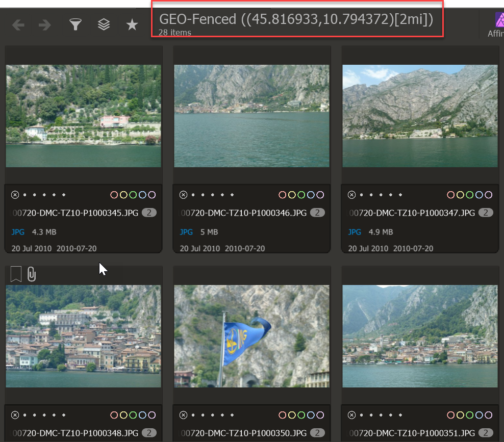Image resolution: width=504 pixels, height=442 pixels.
Task: Click filename 00720-DMC-TZ10-P1000345.JPG
Action: point(75,213)
